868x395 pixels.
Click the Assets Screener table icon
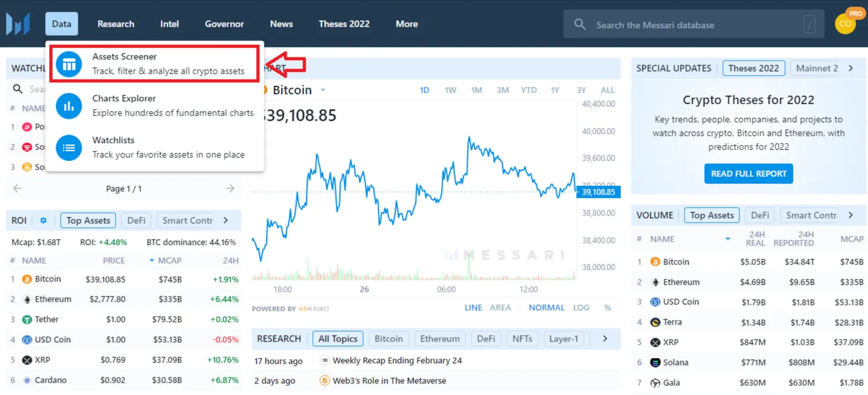(x=69, y=65)
